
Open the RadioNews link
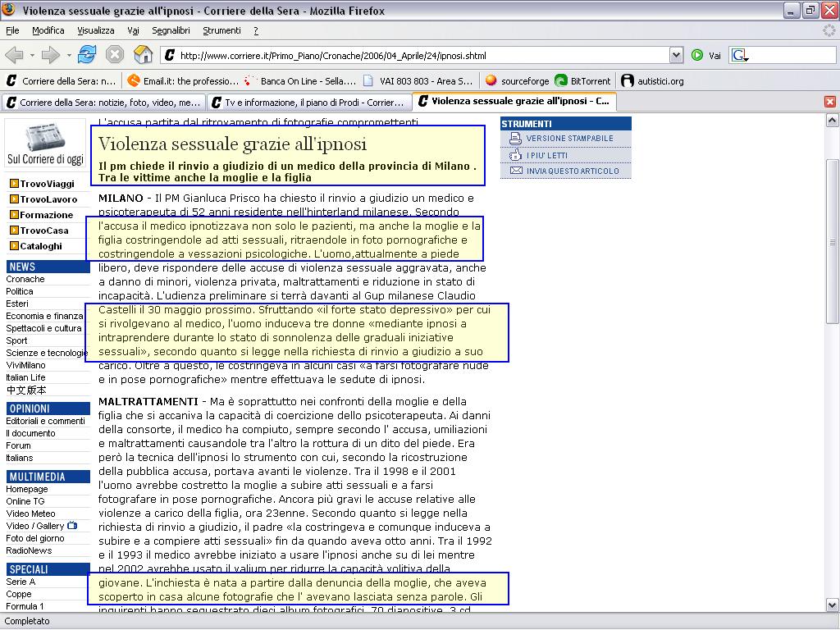(29, 550)
